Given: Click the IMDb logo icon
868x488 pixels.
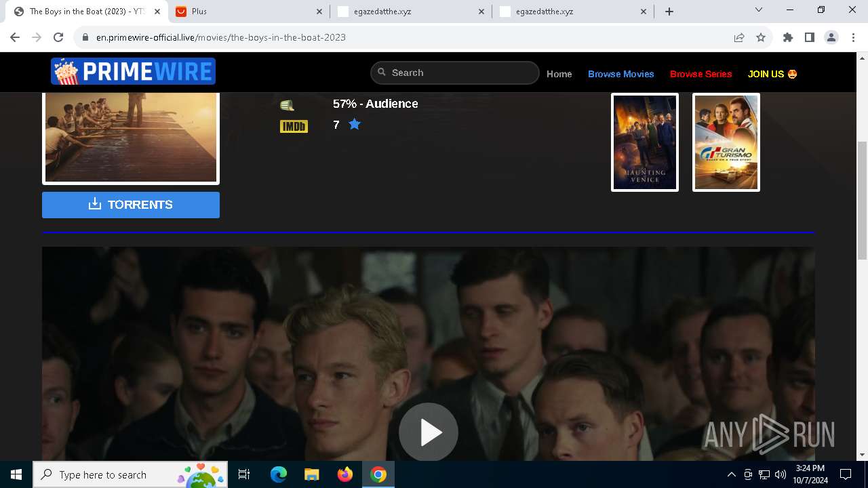Looking at the screenshot, I should [x=294, y=126].
